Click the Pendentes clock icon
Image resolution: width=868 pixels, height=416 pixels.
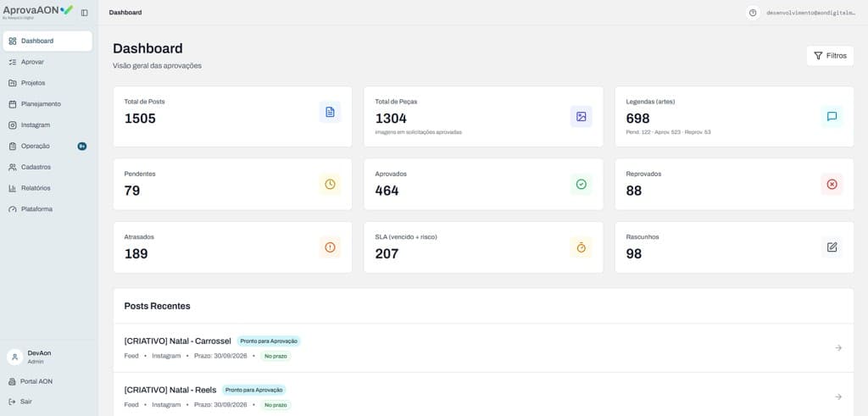[x=330, y=184]
